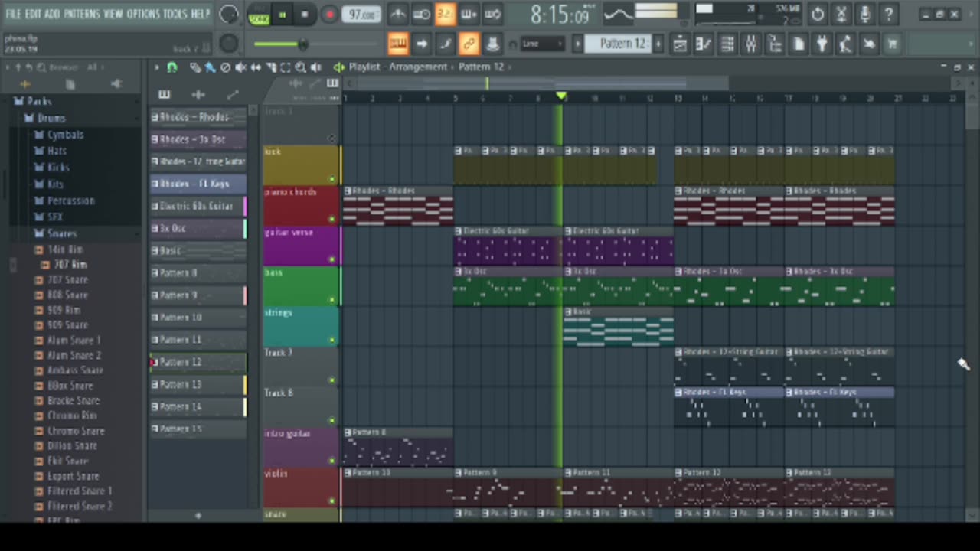Viewport: 980px width, 551px height.
Task: Mute the guitar verse track
Action: pos(332,259)
